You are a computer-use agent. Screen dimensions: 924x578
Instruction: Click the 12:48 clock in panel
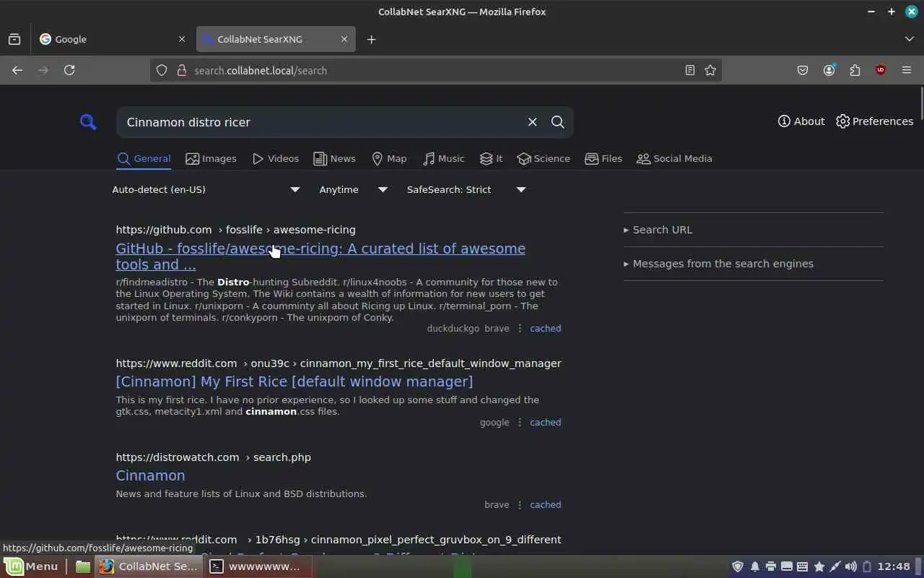click(894, 566)
